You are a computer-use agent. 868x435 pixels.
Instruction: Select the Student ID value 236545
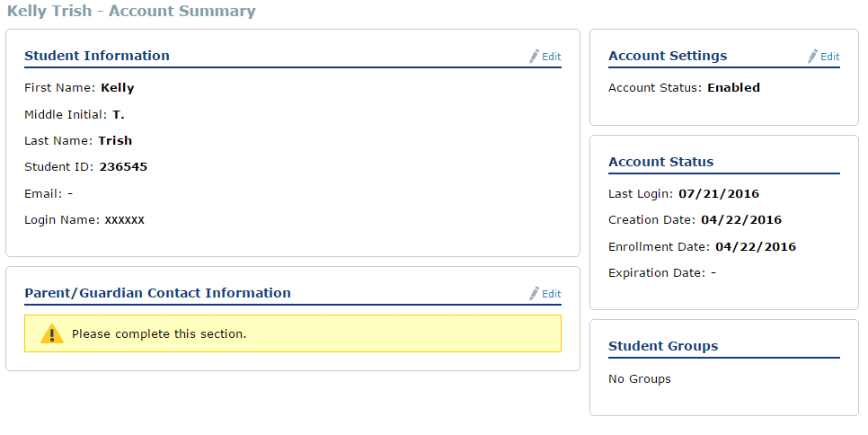click(123, 167)
